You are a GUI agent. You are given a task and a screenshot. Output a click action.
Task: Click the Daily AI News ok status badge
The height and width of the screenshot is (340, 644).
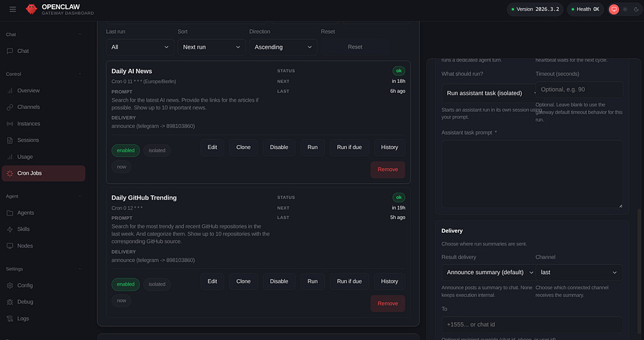[399, 71]
